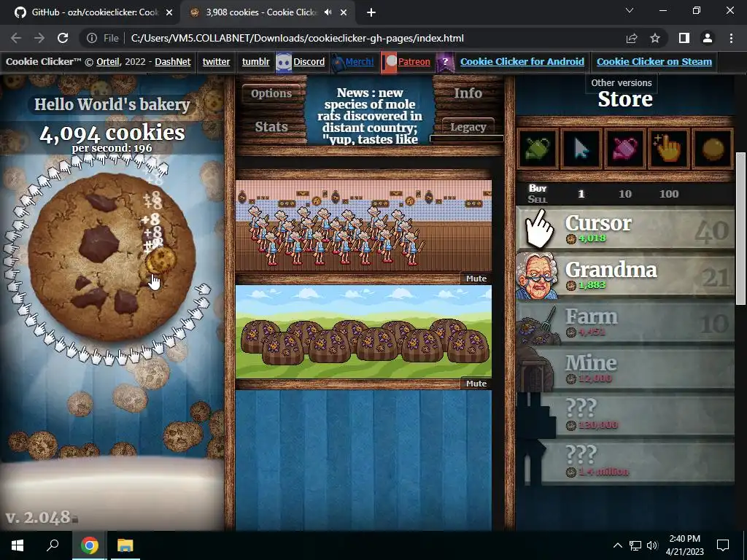Screen dimensions: 747x560
Task: Open the Merch! link
Action: (360, 61)
